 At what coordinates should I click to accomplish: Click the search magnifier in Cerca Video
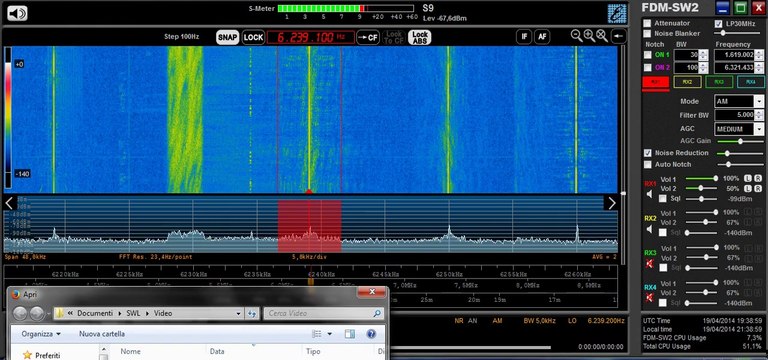click(377, 313)
